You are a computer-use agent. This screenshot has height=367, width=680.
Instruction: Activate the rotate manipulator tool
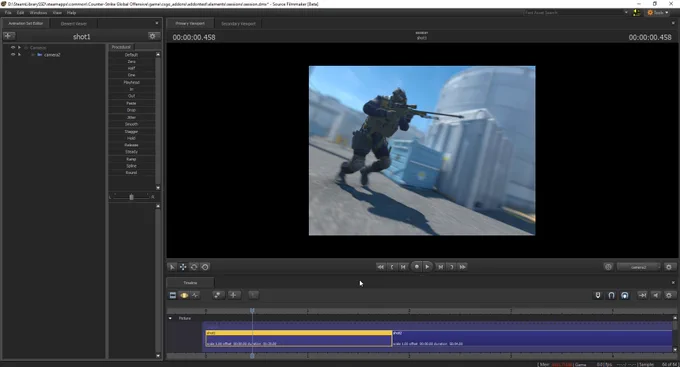click(x=194, y=267)
